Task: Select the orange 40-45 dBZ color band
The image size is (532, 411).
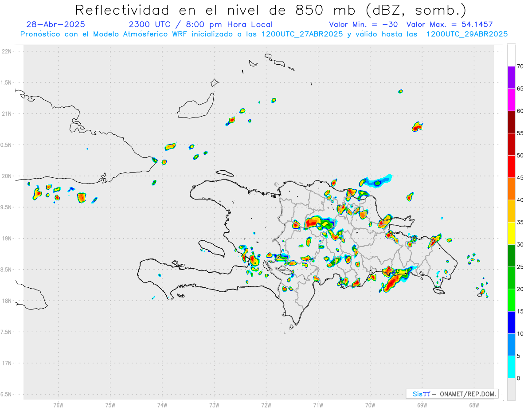Action: pyautogui.click(x=511, y=189)
